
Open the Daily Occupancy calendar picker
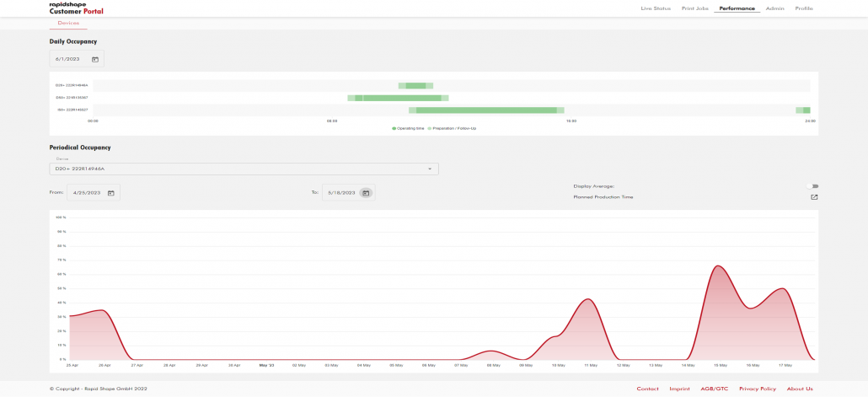click(x=95, y=59)
